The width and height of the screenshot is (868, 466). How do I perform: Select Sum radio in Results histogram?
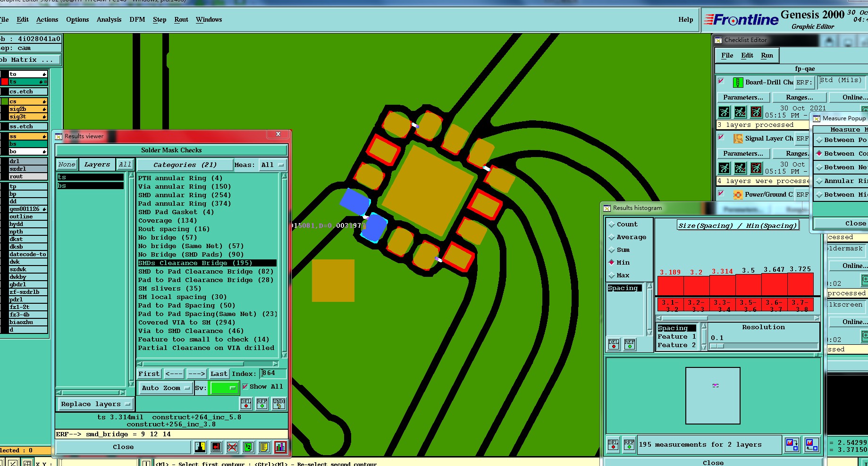coord(612,250)
